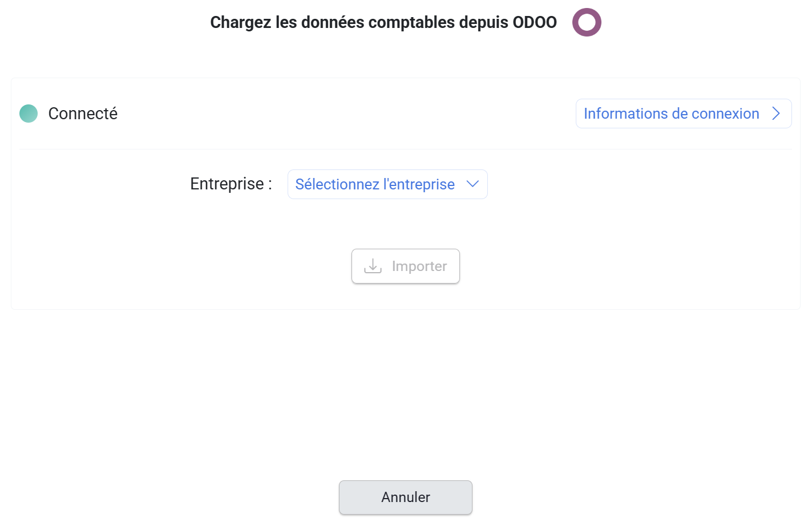The height and width of the screenshot is (522, 812).
Task: Click the word ODOO in the title
Action: pos(534,22)
